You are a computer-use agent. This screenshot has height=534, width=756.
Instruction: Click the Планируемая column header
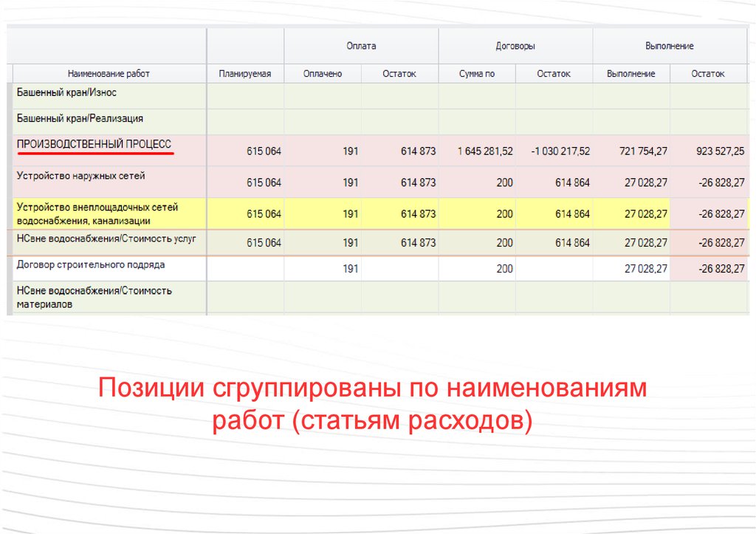(x=245, y=74)
